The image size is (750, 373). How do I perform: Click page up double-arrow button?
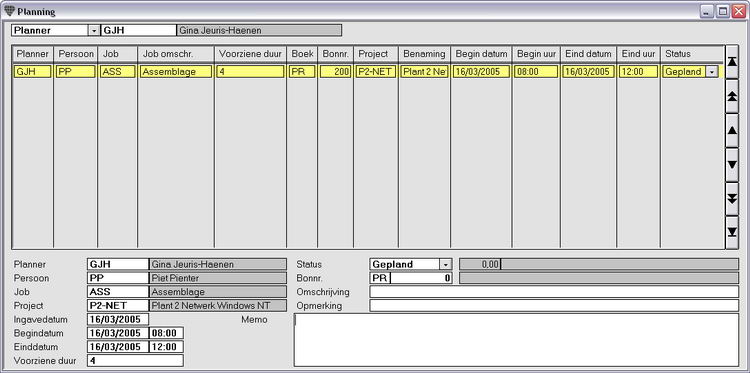731,96
